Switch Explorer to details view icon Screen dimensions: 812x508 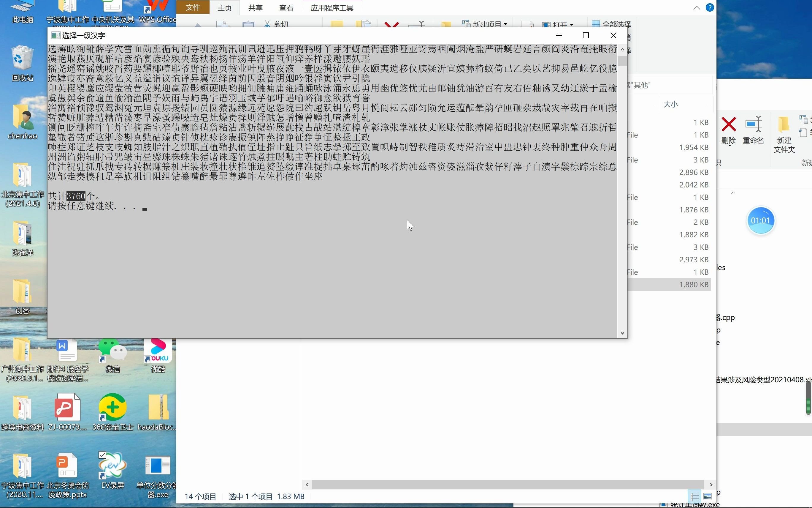coord(694,496)
